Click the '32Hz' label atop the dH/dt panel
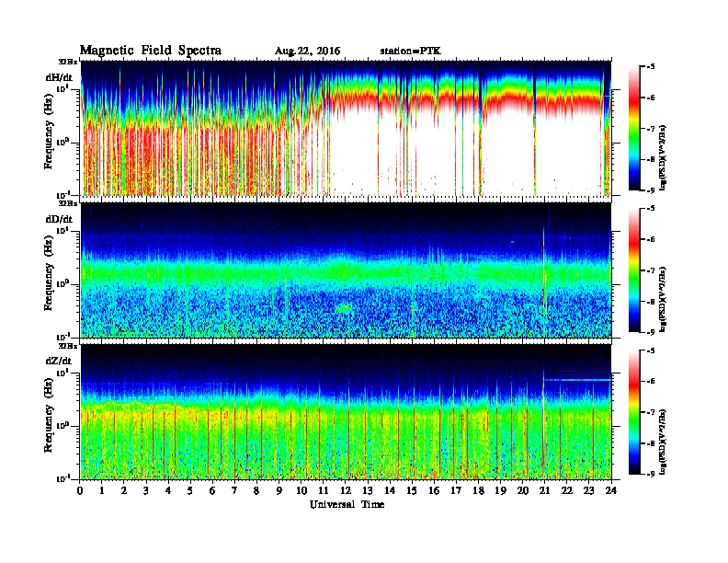The height and width of the screenshot is (563, 728). pos(67,62)
